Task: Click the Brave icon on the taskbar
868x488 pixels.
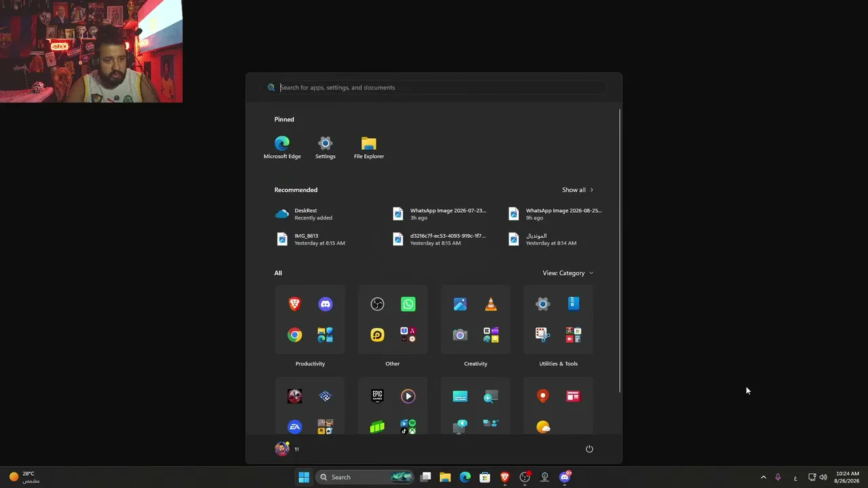Action: pyautogui.click(x=505, y=477)
